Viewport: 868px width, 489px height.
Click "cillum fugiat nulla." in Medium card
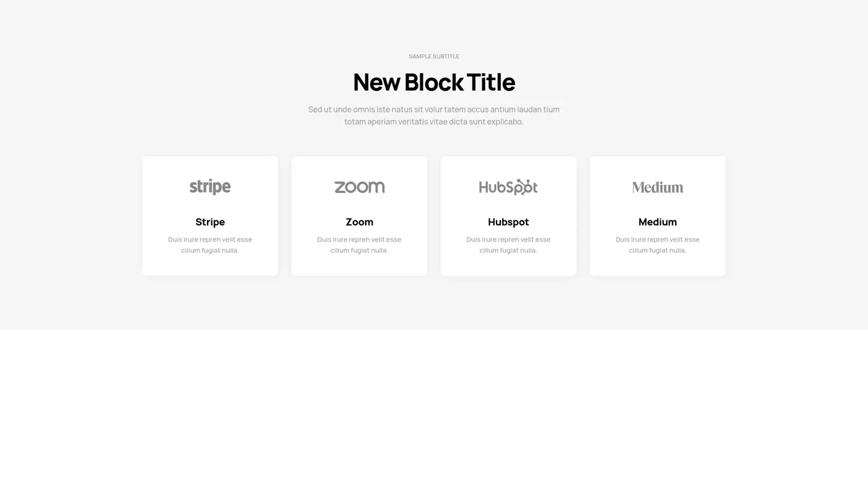coord(657,251)
